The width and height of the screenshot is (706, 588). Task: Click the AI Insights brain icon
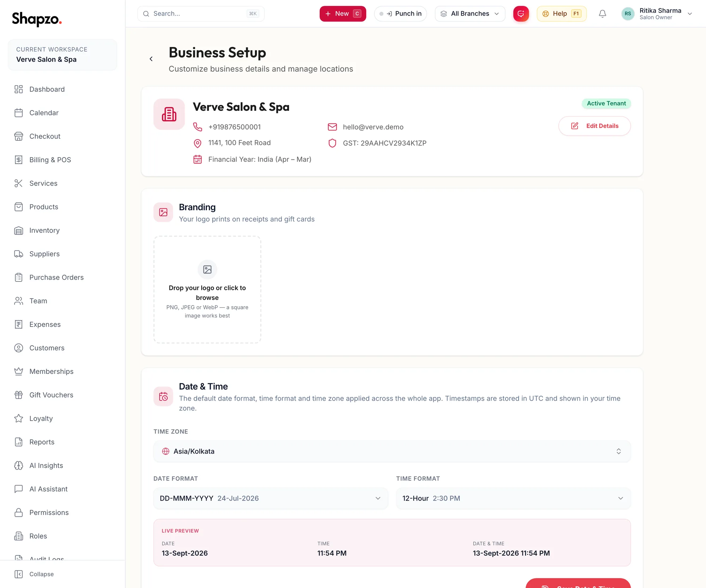pos(19,466)
